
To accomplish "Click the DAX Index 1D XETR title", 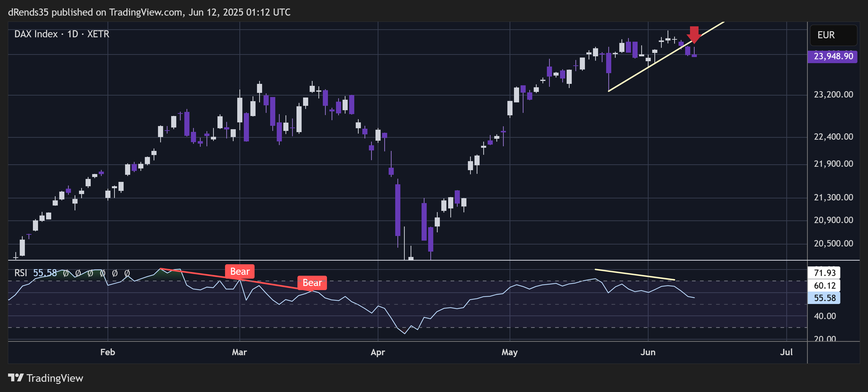I will pos(62,34).
